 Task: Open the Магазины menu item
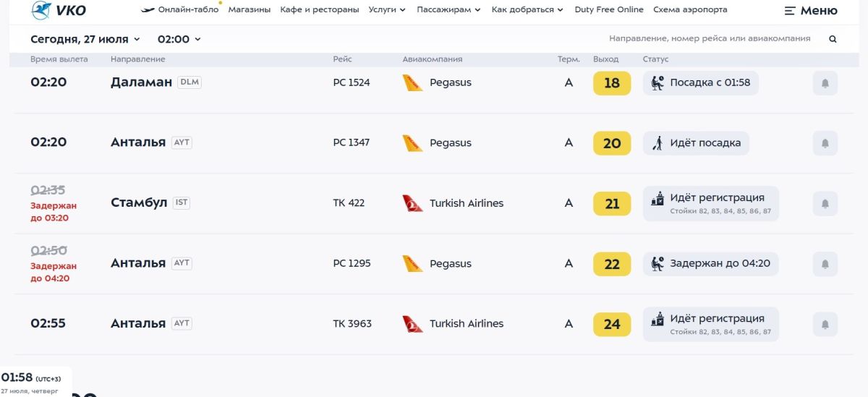tap(250, 10)
